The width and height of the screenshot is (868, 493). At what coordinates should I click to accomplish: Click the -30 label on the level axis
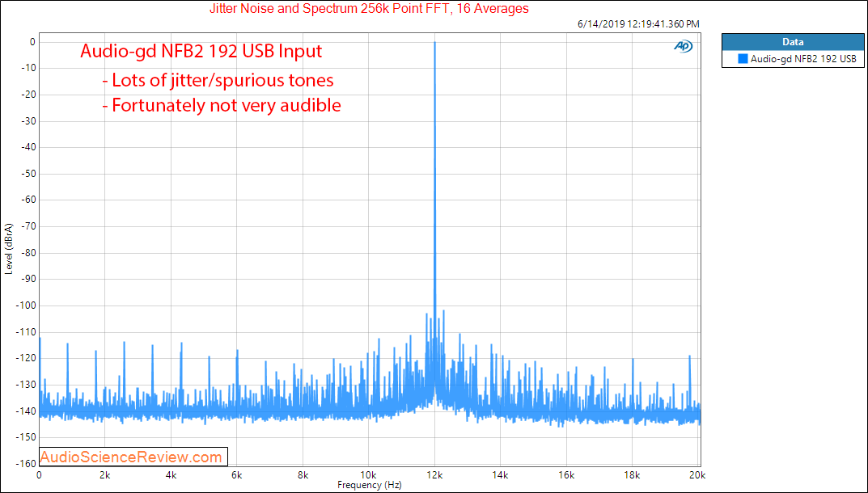click(x=28, y=121)
